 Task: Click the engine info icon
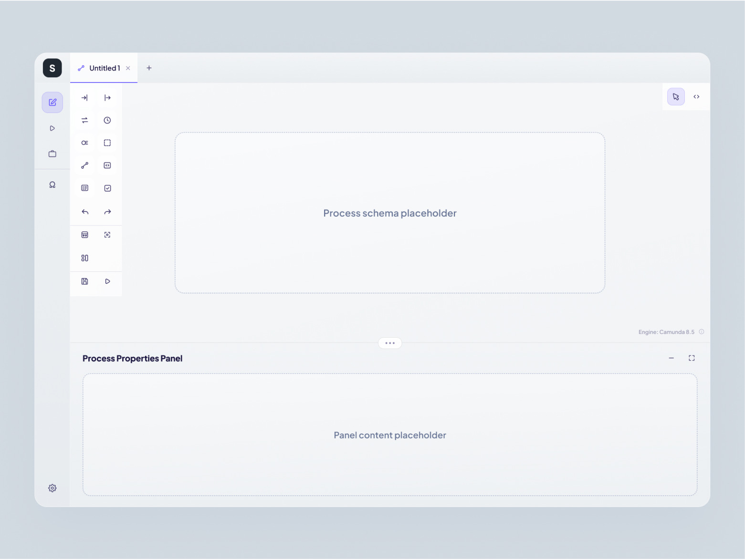point(702,332)
